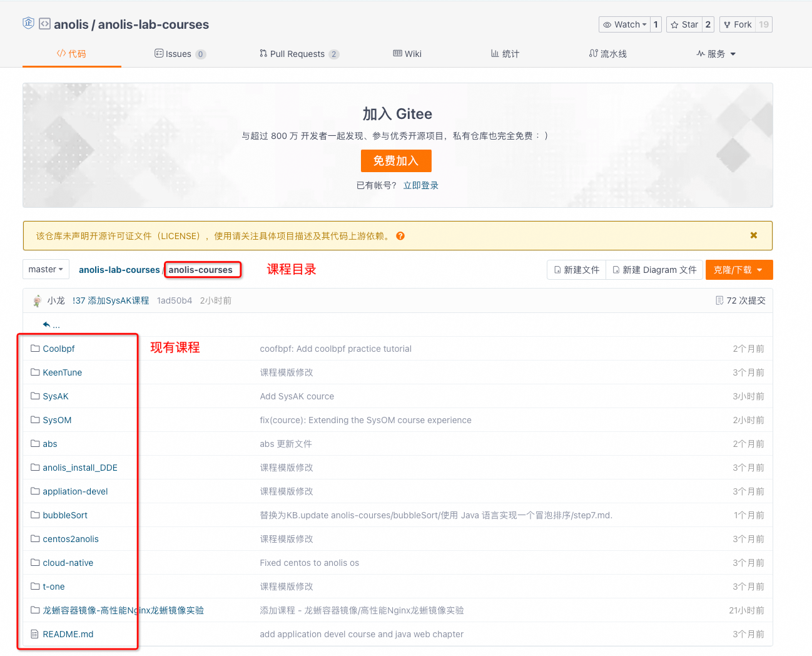The height and width of the screenshot is (656, 812).
Task: Click commit message 'coofbpf: Add coolbpf practice tutorial'
Action: [336, 349]
